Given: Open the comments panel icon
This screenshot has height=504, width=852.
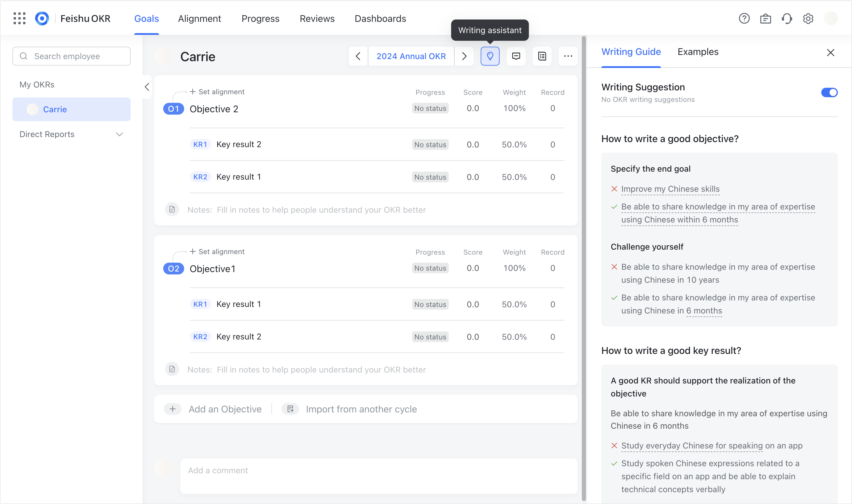Looking at the screenshot, I should pyautogui.click(x=516, y=56).
